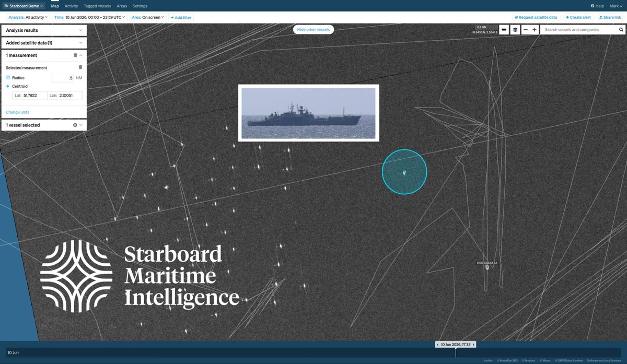Zoom out the map with minus button
Screen dimensions: 627x364
coord(526,30)
